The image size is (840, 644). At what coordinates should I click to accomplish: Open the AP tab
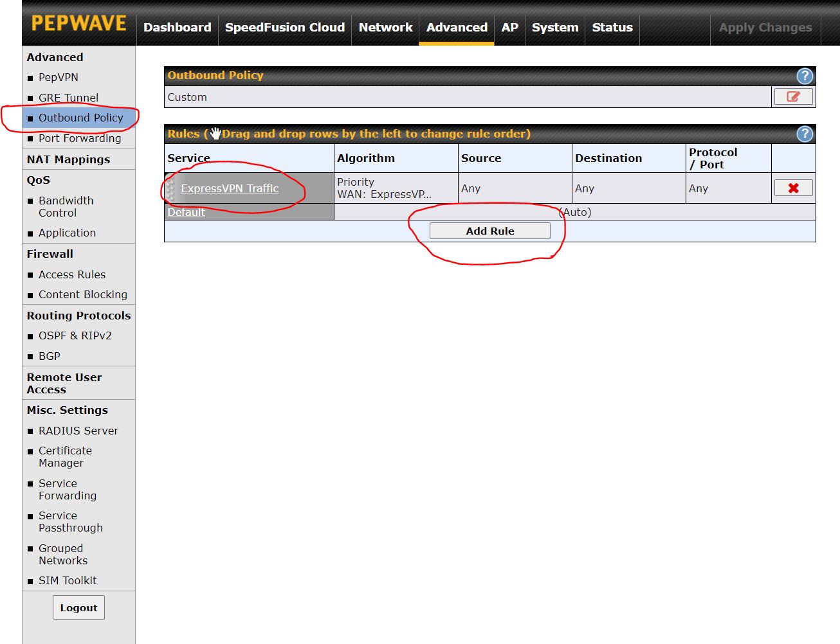click(x=509, y=28)
